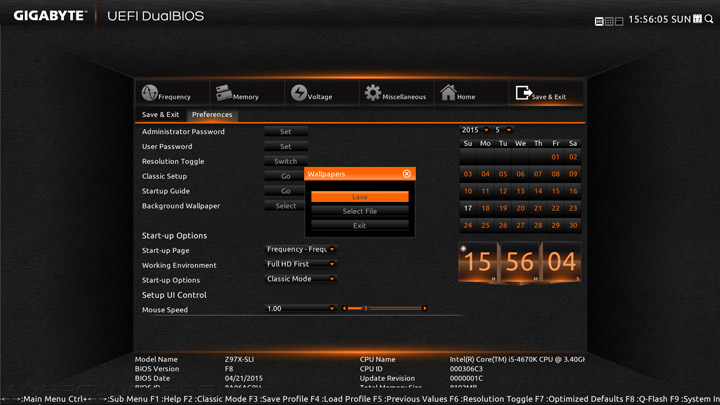The width and height of the screenshot is (720, 405).
Task: Click the hour digits 15 on flip clock
Action: (x=478, y=262)
